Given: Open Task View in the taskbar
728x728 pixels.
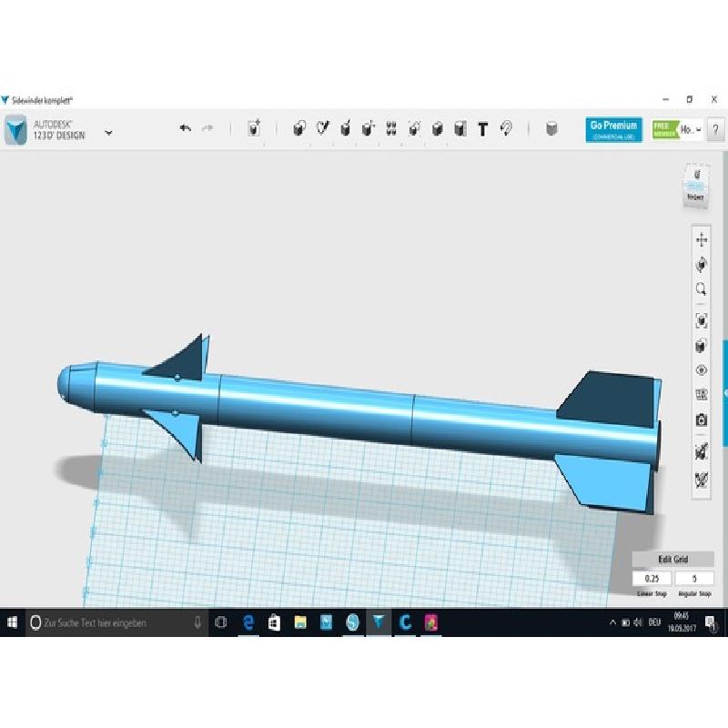Looking at the screenshot, I should [x=221, y=622].
